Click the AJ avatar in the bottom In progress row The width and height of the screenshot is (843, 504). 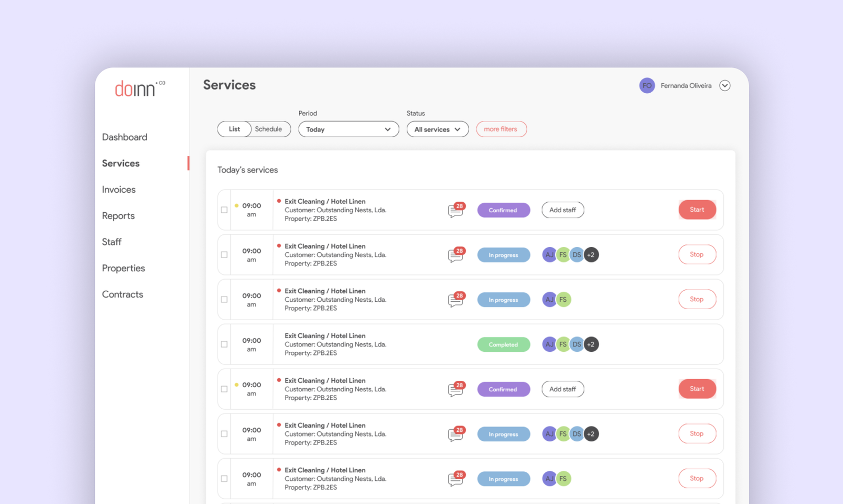pyautogui.click(x=550, y=479)
